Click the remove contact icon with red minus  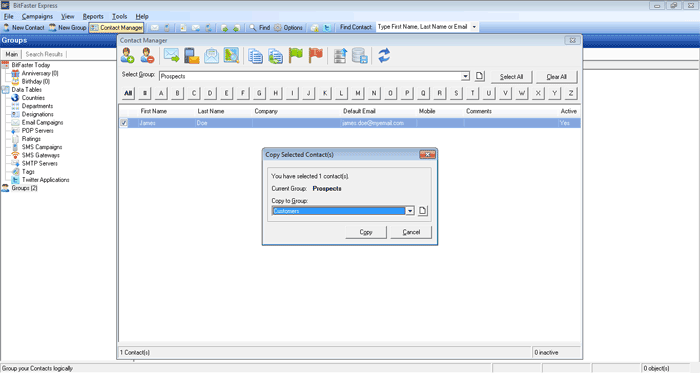coord(147,56)
